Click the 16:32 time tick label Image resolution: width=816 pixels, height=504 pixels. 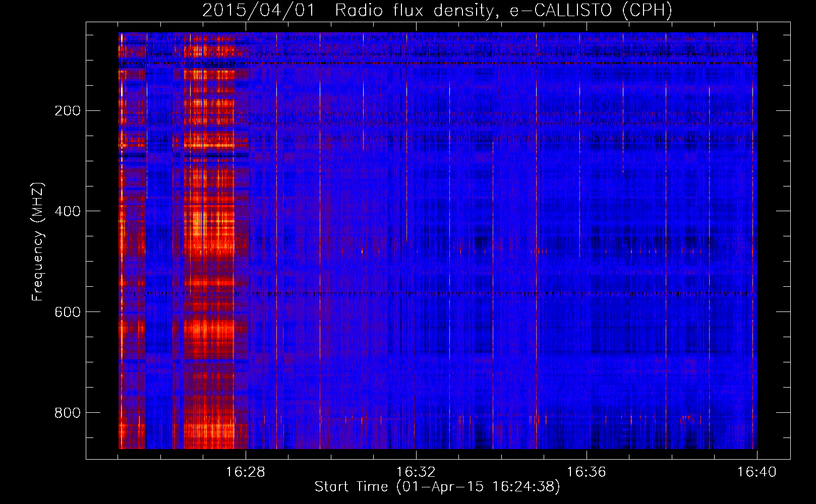tap(416, 472)
